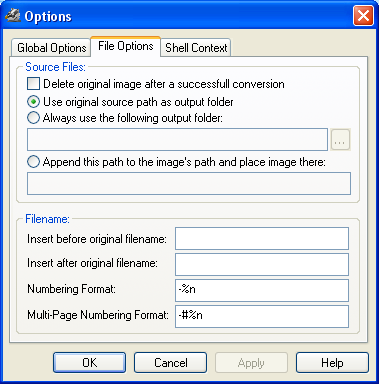Click the insert before original filename field

coord(262,238)
